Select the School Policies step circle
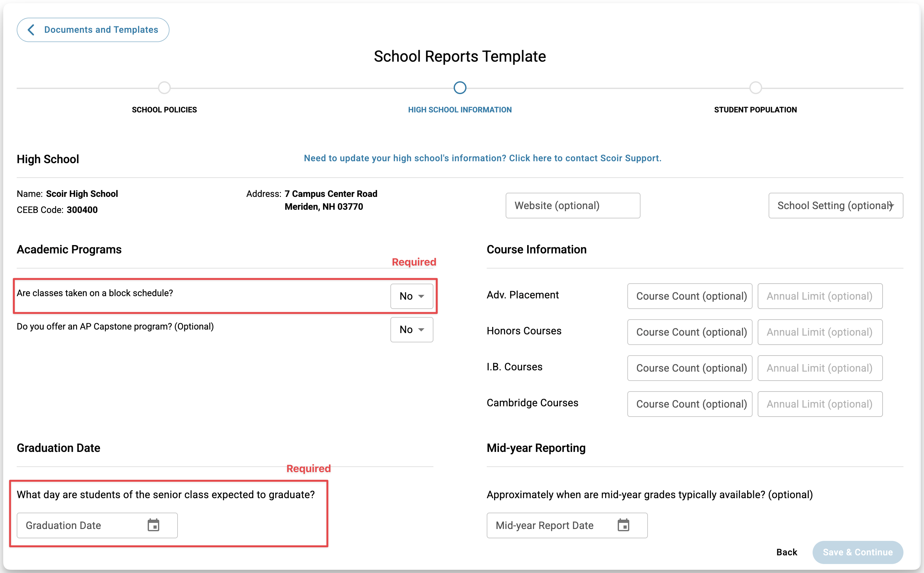This screenshot has height=573, width=924. (164, 88)
